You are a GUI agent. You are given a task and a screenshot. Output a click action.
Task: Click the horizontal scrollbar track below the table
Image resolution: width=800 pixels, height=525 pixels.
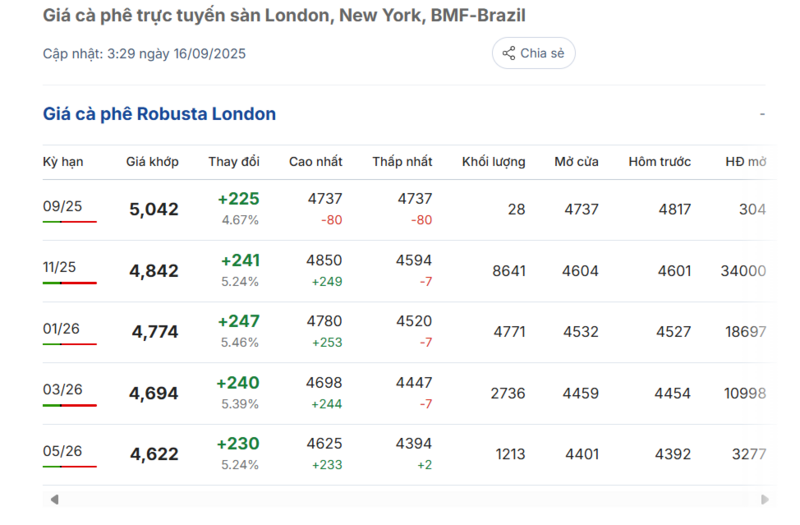(x=400, y=499)
